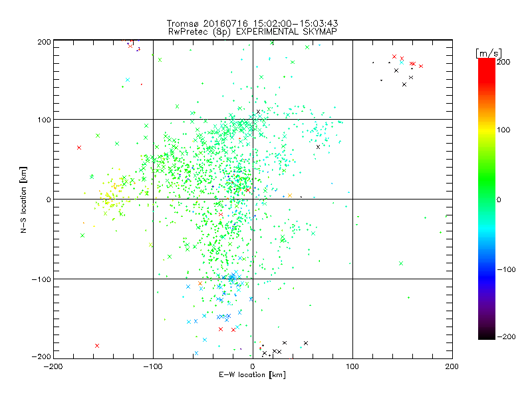Image resolution: width=532 pixels, height=399 pixels.
Task: Select the subtitle "RwPretec (8p) EXPERIMENTAL SKYMAP"
Action: click(x=253, y=31)
